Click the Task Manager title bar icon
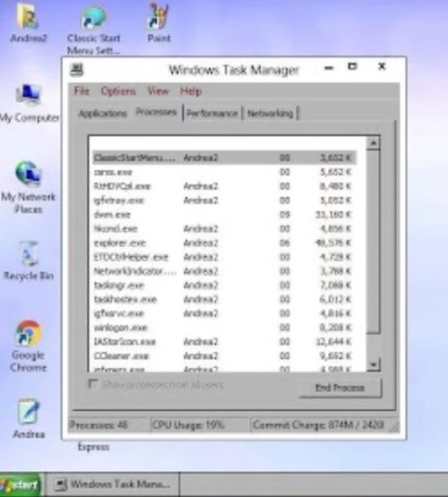448x497 pixels. click(77, 70)
